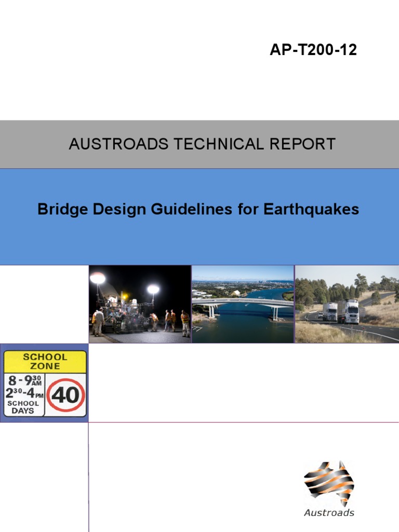Open the night road paving photo
The width and height of the screenshot is (399, 532).
point(140,304)
